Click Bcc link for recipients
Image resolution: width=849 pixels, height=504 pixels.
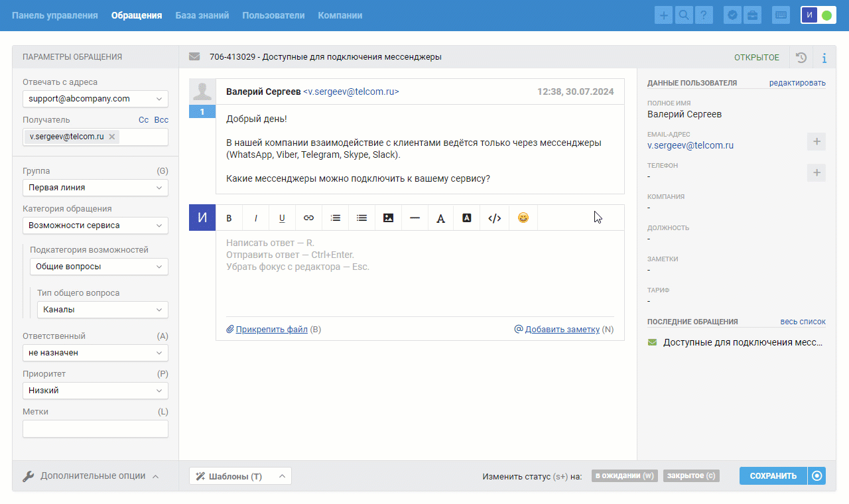(161, 120)
